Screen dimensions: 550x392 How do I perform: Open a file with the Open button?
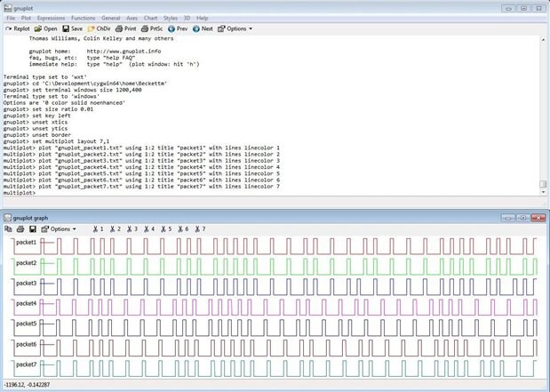(x=45, y=28)
